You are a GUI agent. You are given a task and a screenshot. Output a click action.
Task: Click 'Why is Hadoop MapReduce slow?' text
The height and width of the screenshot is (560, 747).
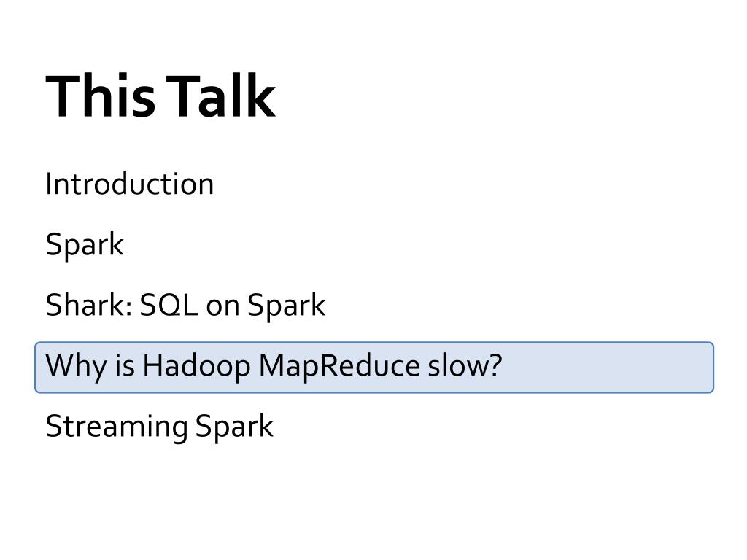pyautogui.click(x=274, y=367)
